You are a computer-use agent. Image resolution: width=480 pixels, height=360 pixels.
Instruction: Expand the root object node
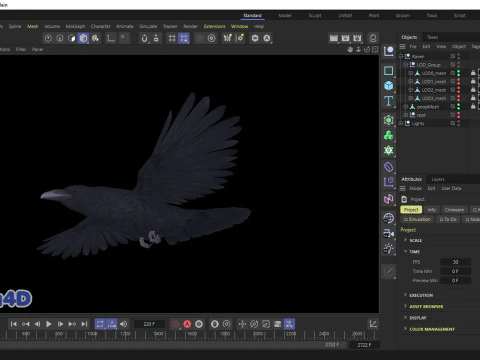click(406, 115)
